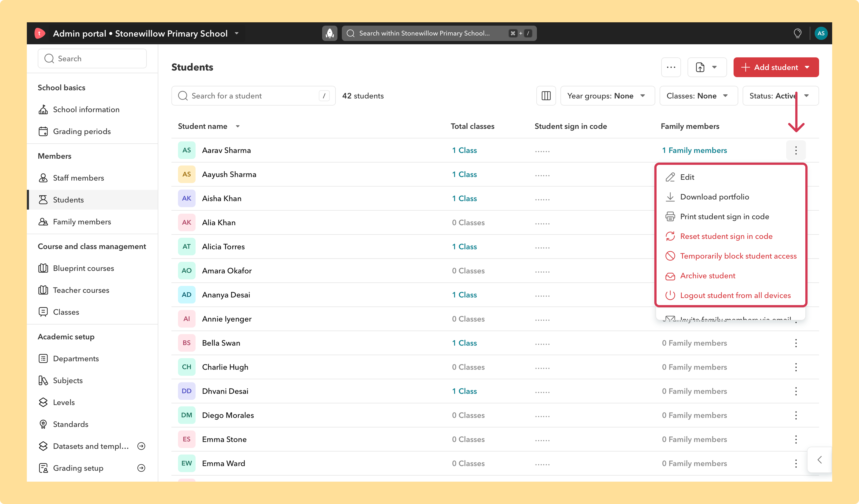This screenshot has width=859, height=504.
Task: Open Teacher courses
Action: [x=92, y=290]
